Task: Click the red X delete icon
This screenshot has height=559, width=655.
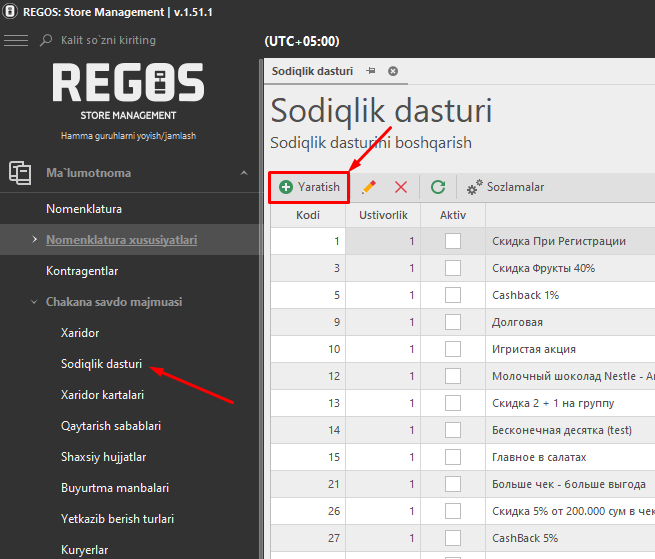Action: click(401, 187)
